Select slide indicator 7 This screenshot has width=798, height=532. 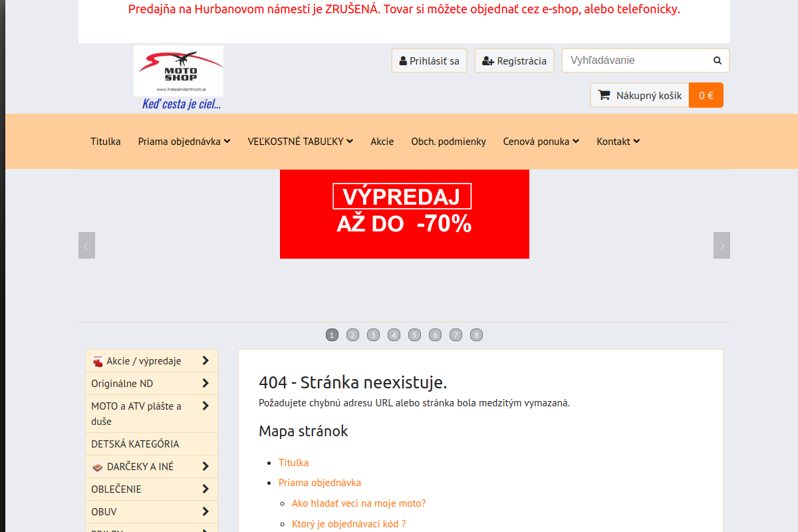click(x=456, y=335)
